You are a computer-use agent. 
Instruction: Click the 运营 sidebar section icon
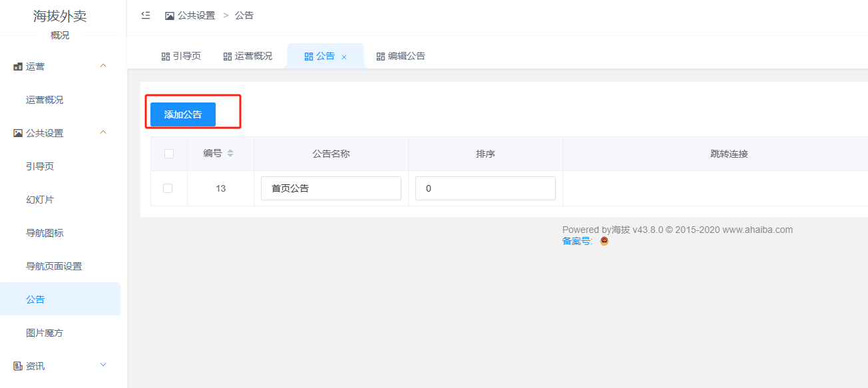click(18, 67)
